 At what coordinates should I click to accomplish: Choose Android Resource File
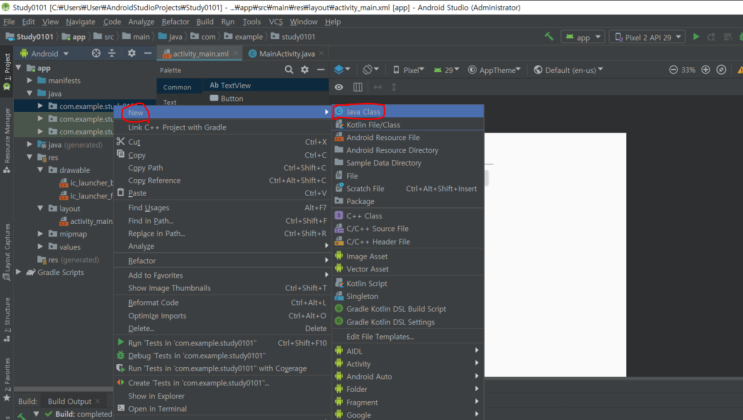click(408, 137)
